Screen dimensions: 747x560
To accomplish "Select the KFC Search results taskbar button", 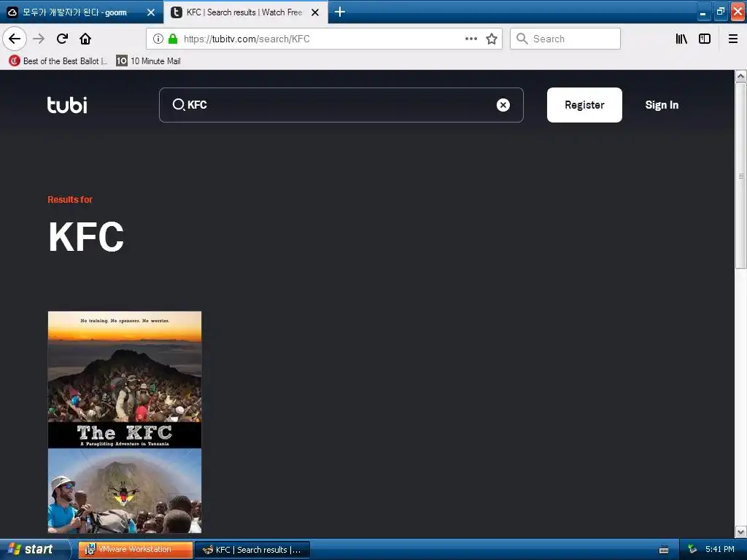I will tap(252, 550).
